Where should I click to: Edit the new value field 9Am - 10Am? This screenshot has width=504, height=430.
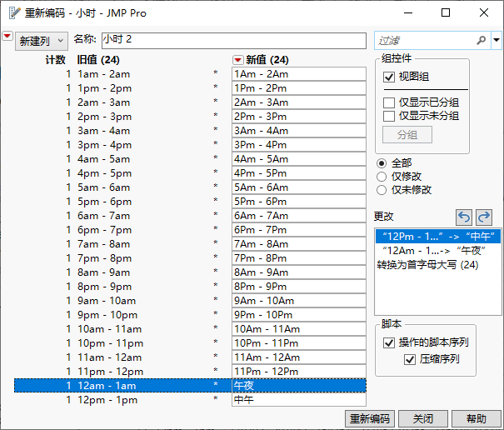(299, 300)
